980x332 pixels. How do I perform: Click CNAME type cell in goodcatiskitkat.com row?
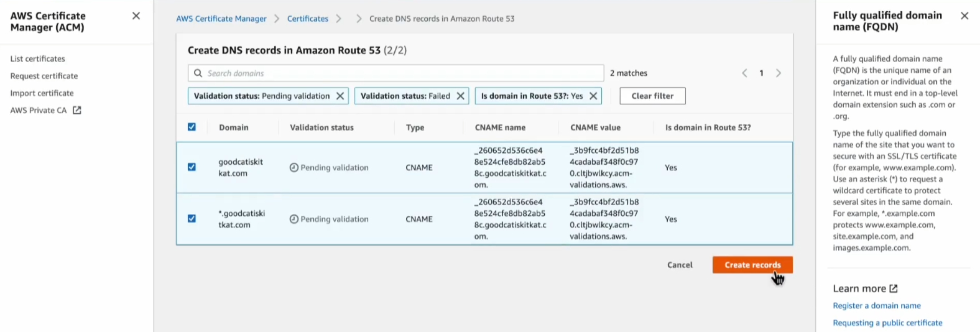419,167
